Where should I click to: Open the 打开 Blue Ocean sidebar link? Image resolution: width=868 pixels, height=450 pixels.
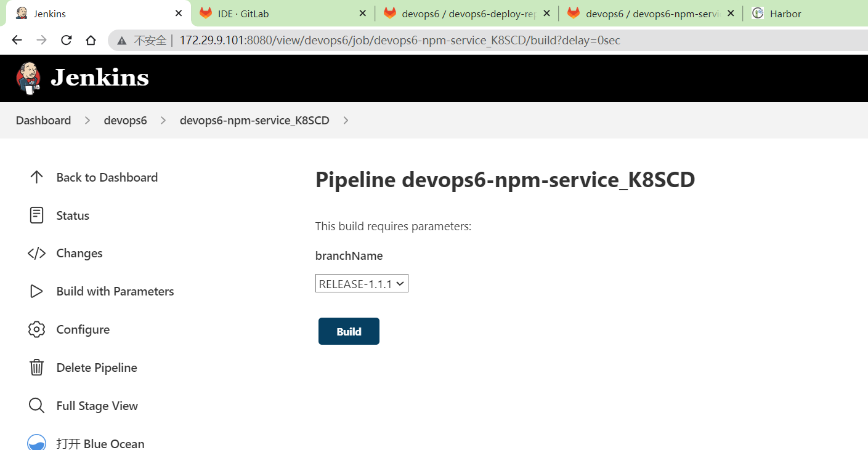pyautogui.click(x=100, y=443)
